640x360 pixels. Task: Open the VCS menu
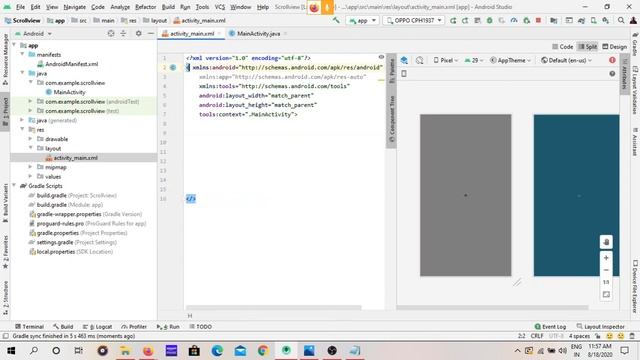click(220, 7)
